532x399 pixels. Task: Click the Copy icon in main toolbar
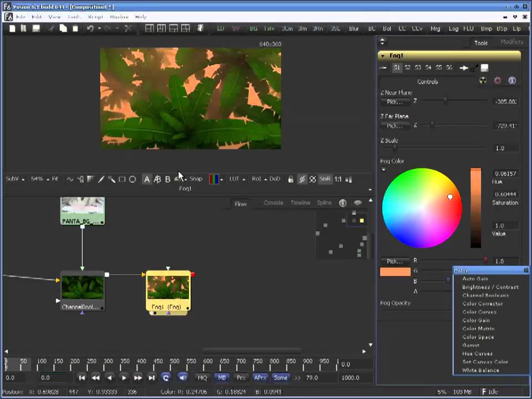[x=63, y=28]
